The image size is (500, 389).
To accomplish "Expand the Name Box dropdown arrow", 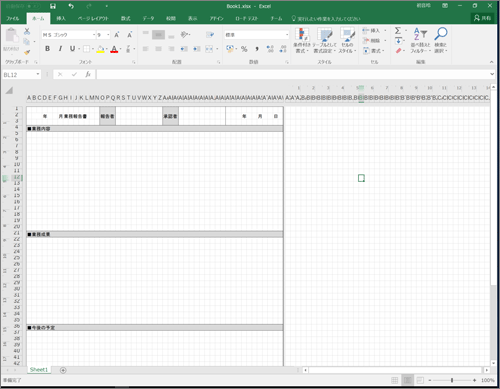I will click(x=38, y=74).
